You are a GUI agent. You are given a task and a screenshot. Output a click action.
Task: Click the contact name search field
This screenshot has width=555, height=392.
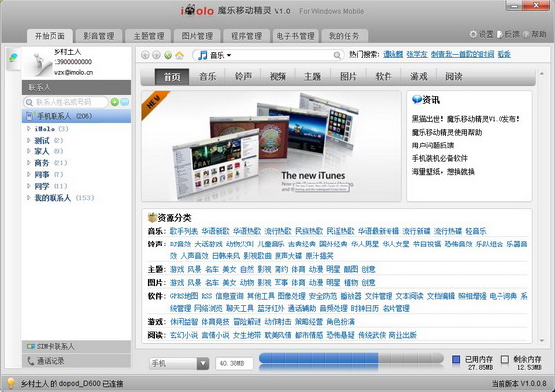(65, 102)
